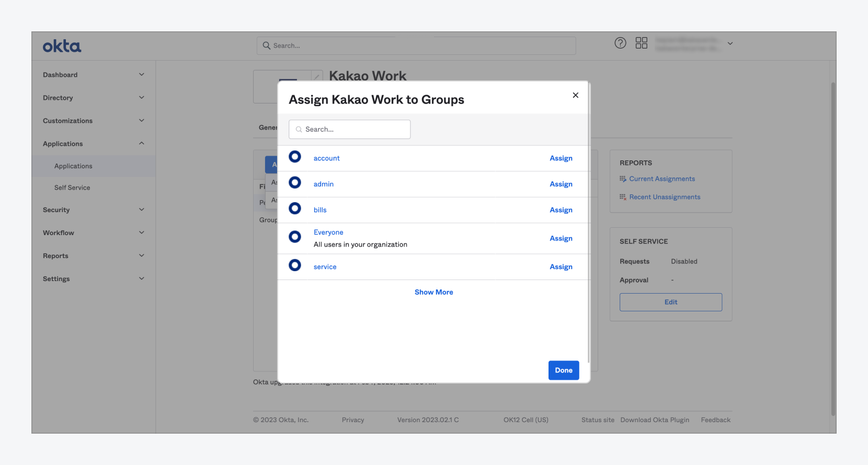Screen dimensions: 868x465
Task: Click the service group circle icon
Action: point(295,265)
